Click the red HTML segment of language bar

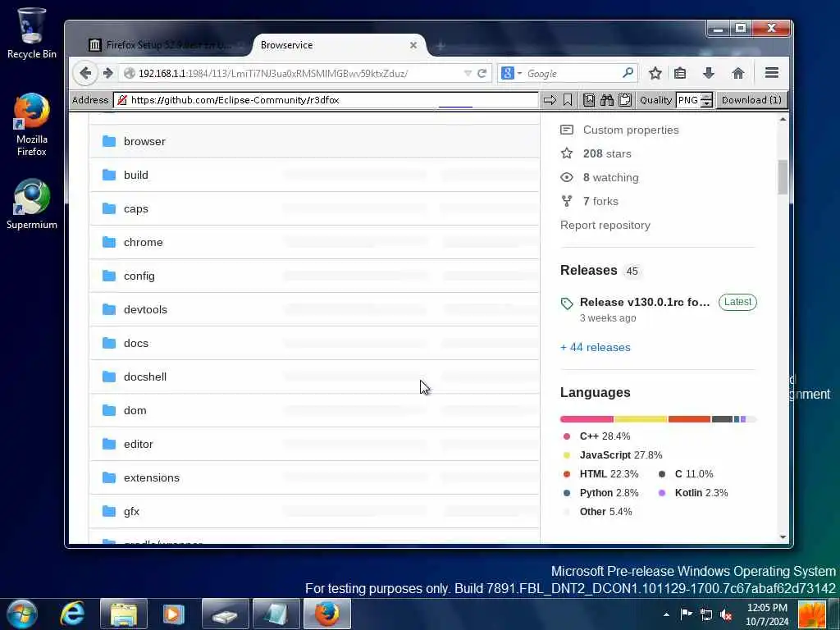click(x=689, y=419)
